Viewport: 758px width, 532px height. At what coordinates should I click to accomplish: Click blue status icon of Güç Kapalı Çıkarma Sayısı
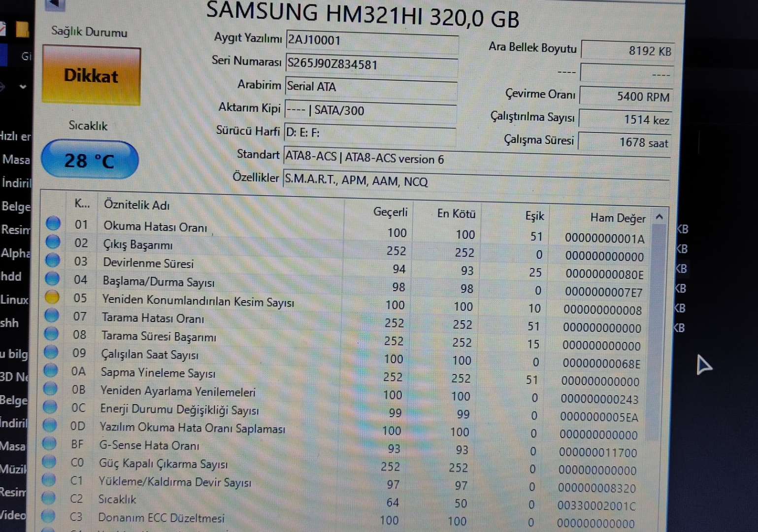[x=49, y=462]
